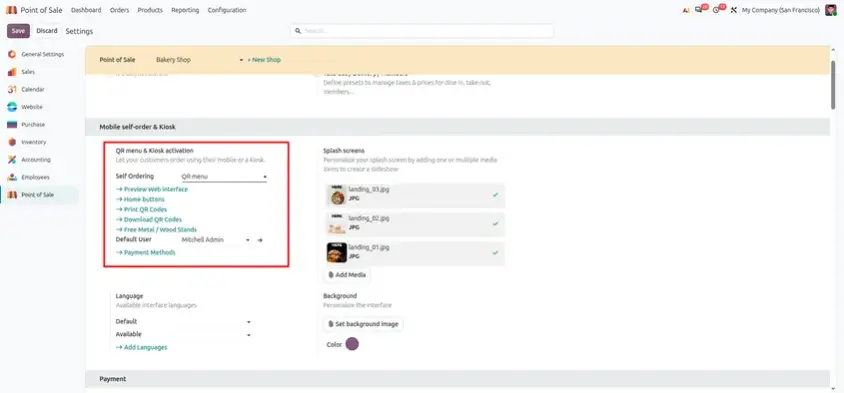Open the landing_03.jpg thumbnail
Screen dimensions: 844x393
(x=336, y=195)
